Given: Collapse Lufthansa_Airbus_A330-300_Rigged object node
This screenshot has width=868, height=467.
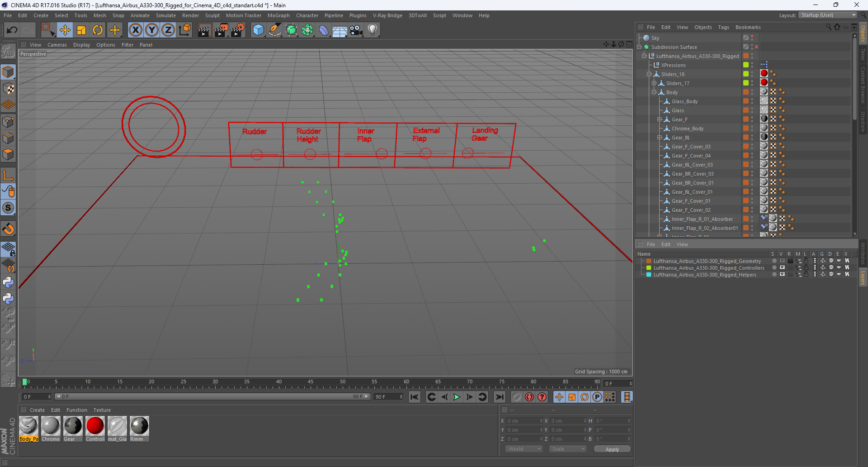Looking at the screenshot, I should (644, 56).
